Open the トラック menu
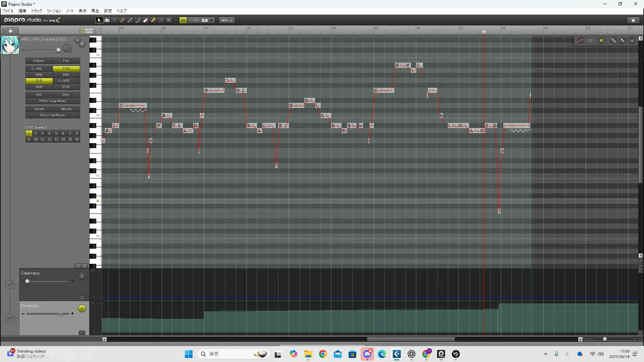 pyautogui.click(x=37, y=11)
